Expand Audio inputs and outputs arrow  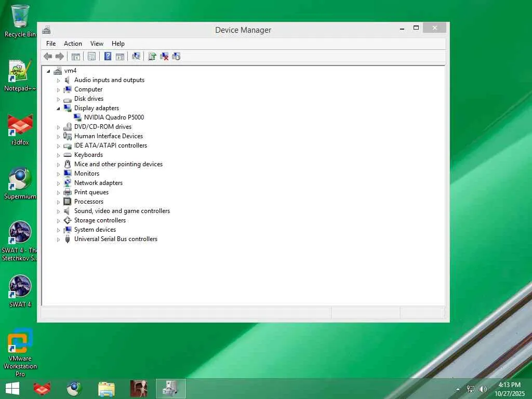pyautogui.click(x=58, y=81)
